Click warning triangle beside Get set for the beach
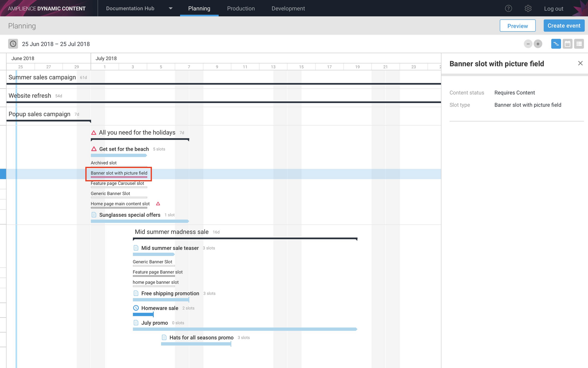This screenshot has height=368, width=588. (94, 149)
